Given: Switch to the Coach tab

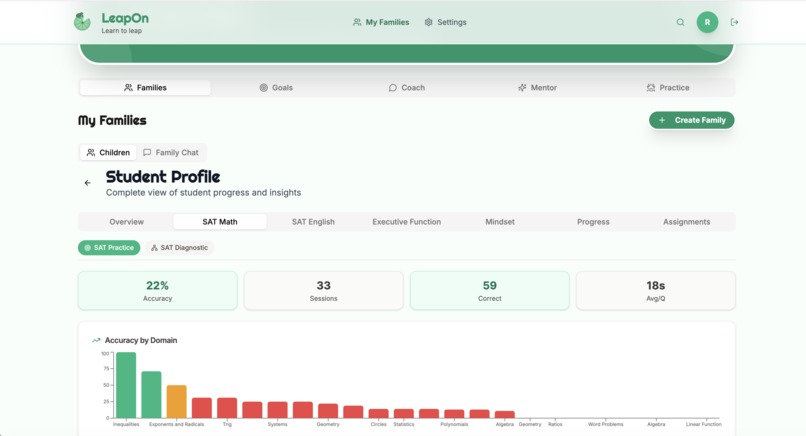Looking at the screenshot, I should pos(407,87).
